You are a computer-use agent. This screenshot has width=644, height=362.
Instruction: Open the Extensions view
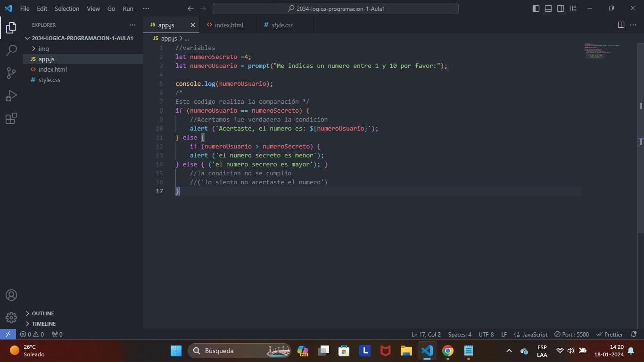(x=11, y=118)
